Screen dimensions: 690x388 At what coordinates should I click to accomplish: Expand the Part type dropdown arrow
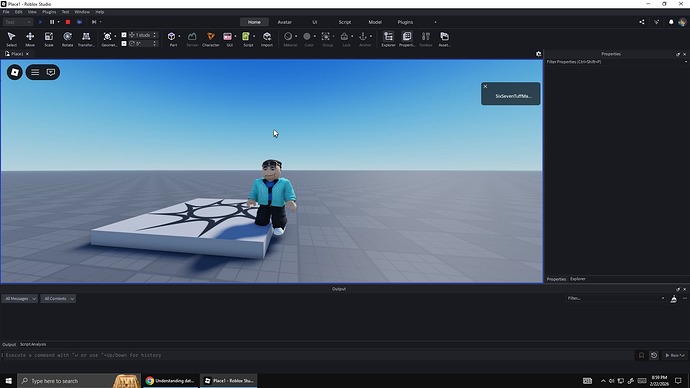(x=180, y=37)
